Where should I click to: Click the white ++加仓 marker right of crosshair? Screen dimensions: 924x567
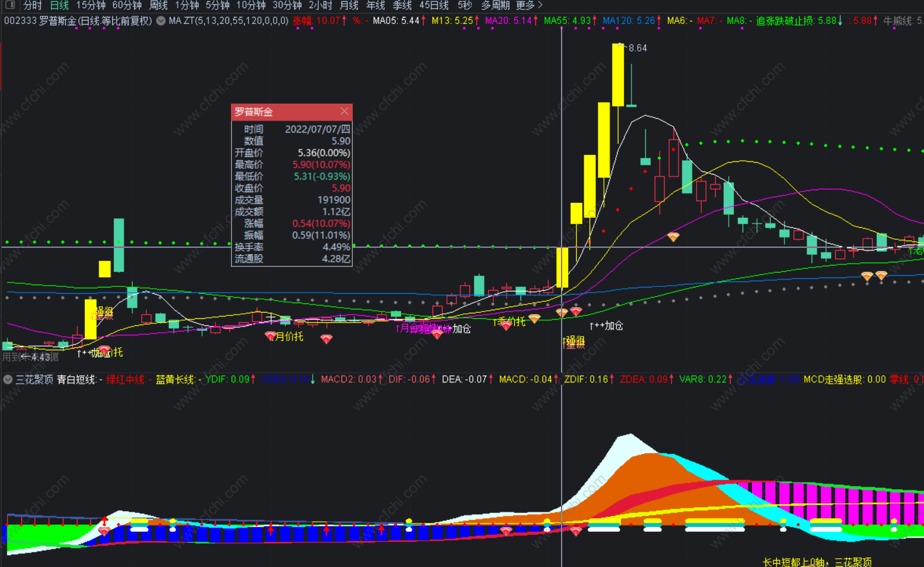click(x=606, y=325)
